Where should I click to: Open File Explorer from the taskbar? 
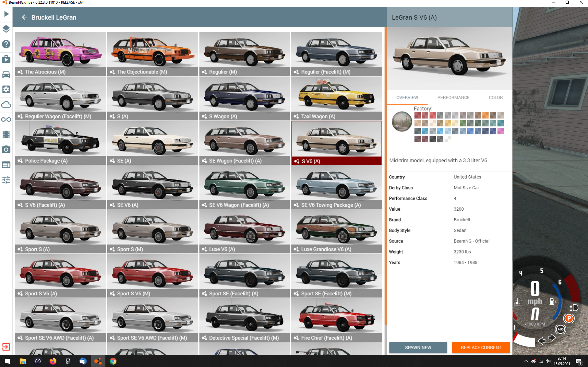pos(23,361)
